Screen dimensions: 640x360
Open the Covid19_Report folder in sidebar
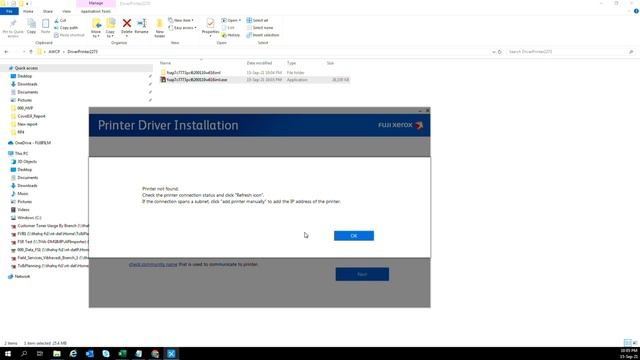coord(31,116)
